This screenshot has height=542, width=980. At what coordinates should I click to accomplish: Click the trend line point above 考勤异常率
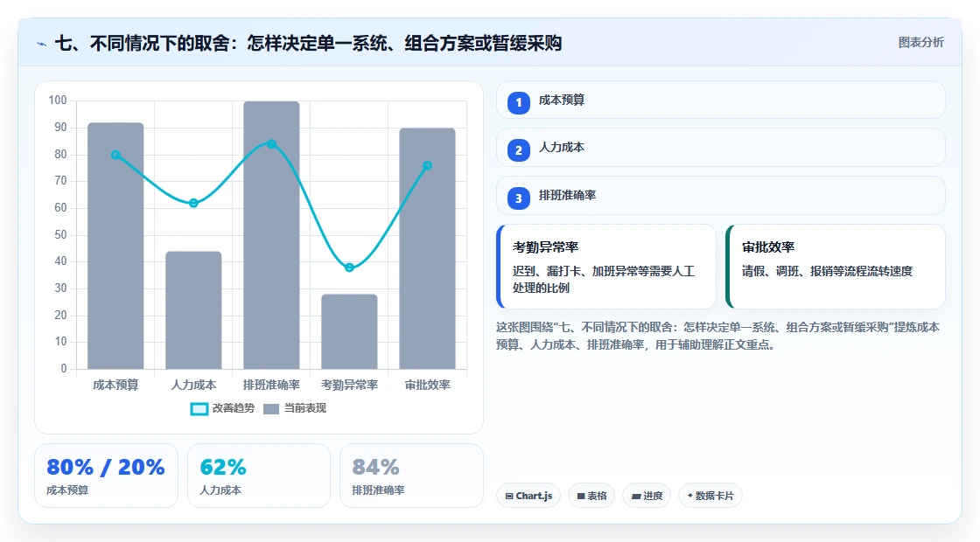click(x=349, y=268)
